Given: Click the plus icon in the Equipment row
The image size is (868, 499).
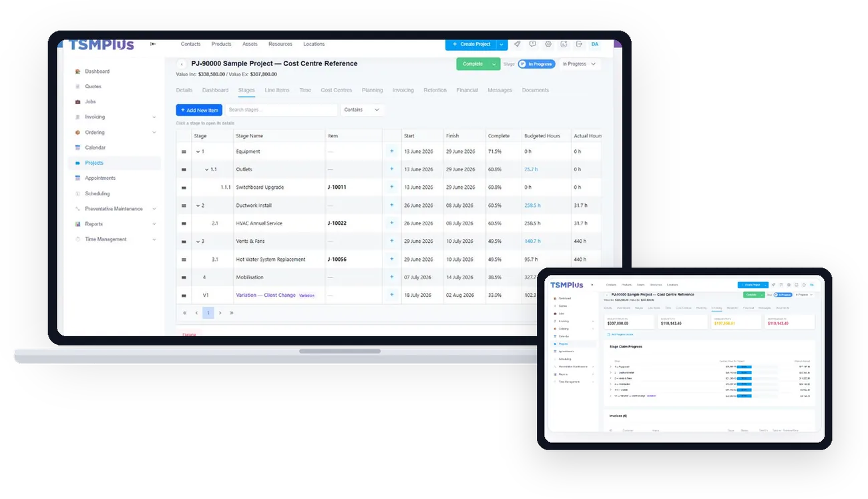Looking at the screenshot, I should point(392,151).
